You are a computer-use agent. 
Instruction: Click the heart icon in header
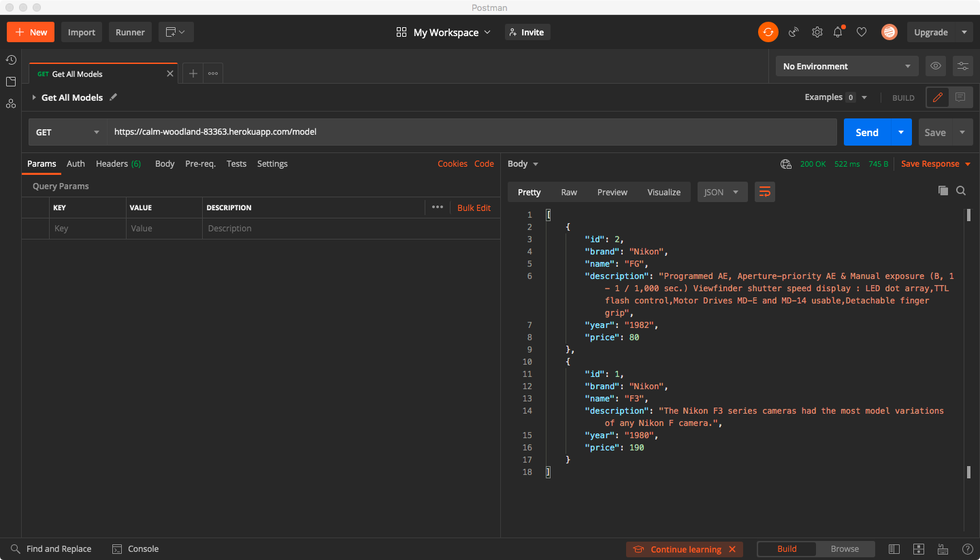pos(862,32)
